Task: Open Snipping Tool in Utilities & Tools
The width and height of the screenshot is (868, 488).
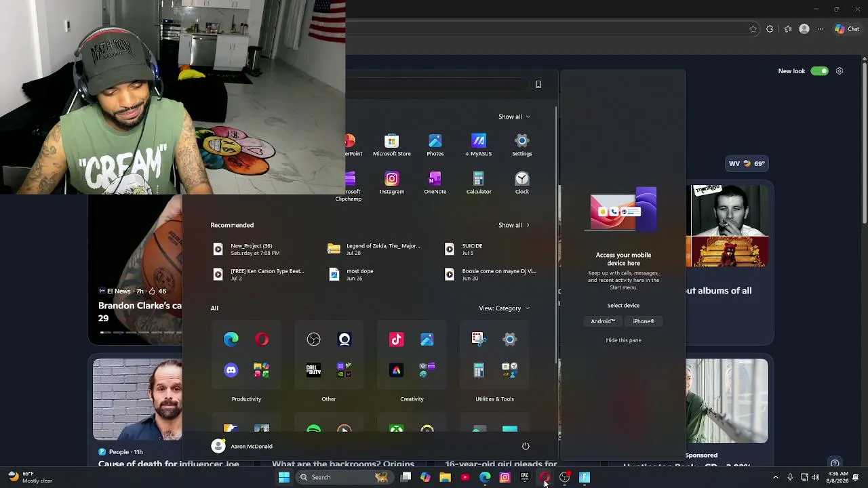Action: pos(479,339)
